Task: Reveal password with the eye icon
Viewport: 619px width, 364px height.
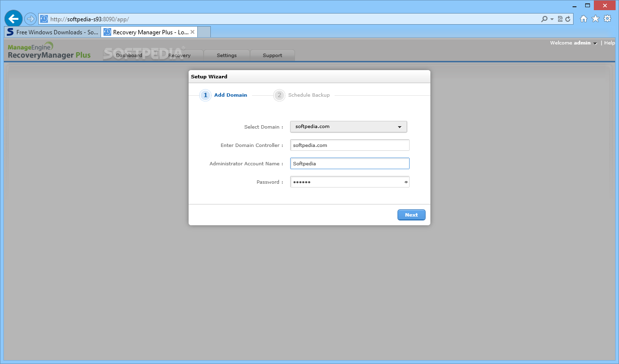Action: pos(406,182)
